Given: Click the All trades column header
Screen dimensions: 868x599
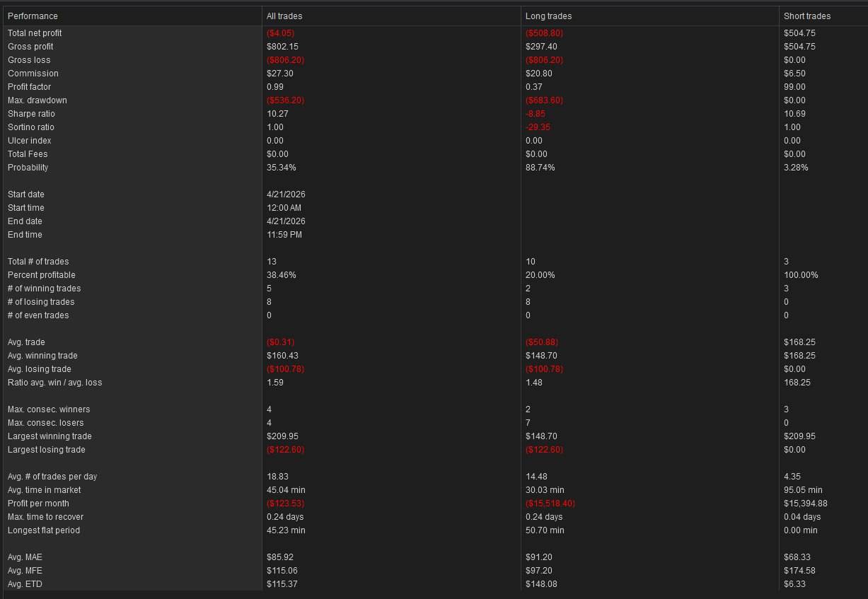Looking at the screenshot, I should pyautogui.click(x=284, y=16).
